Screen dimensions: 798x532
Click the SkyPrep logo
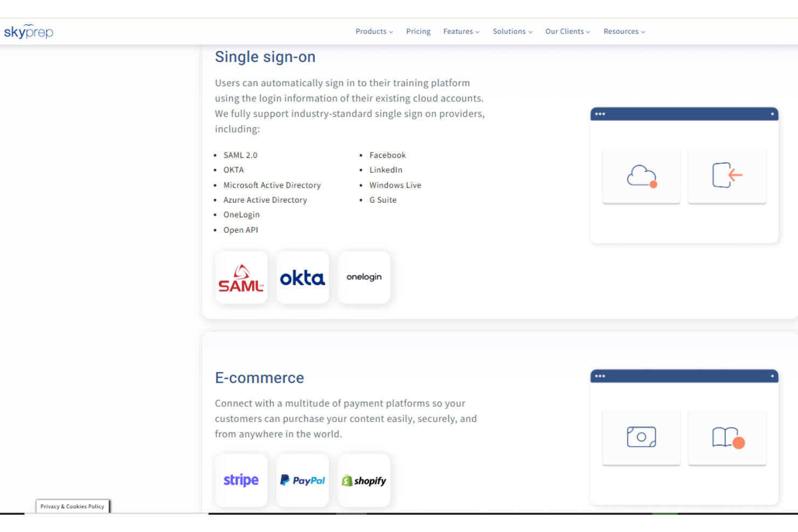point(29,31)
